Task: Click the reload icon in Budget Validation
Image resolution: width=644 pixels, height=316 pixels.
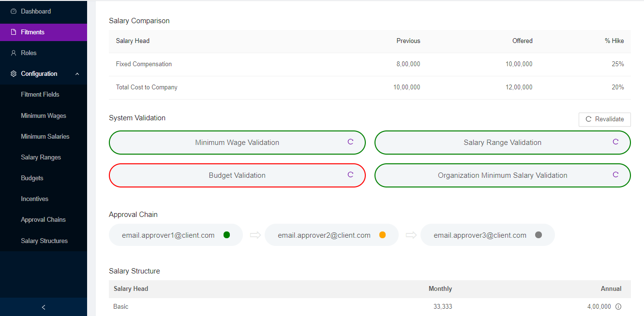Action: 350,175
